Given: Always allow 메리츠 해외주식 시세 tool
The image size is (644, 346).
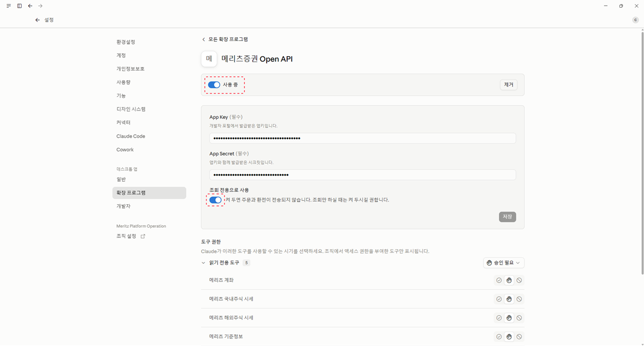Looking at the screenshot, I should coord(499,318).
